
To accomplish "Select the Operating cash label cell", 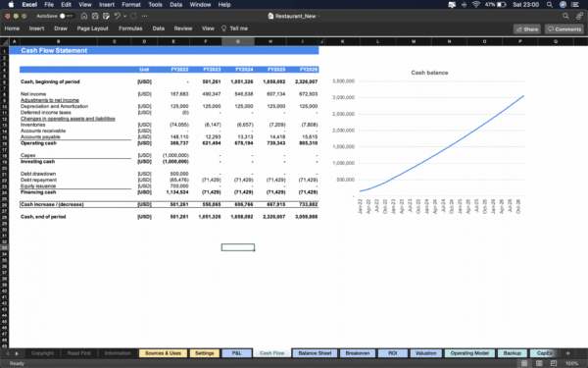I will [x=38, y=143].
